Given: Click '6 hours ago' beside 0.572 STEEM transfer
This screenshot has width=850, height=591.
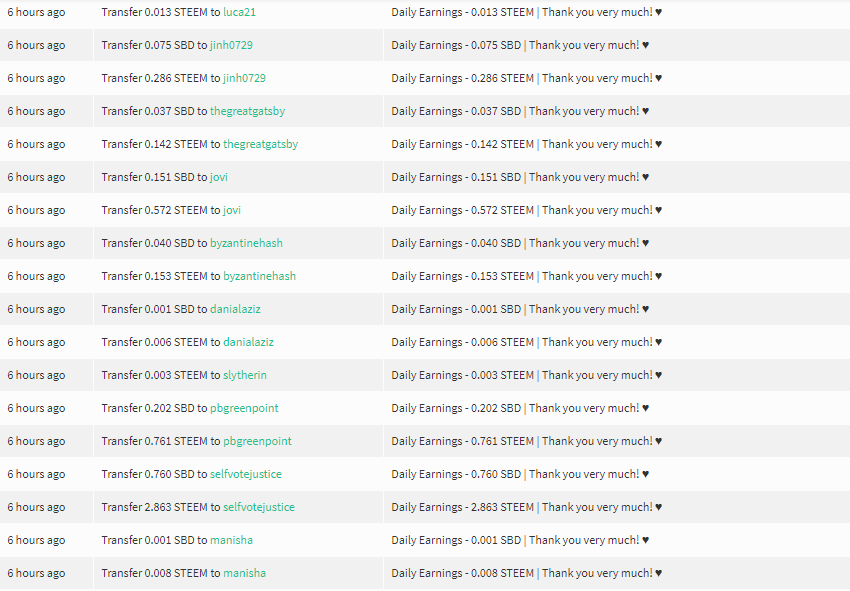Looking at the screenshot, I should click(x=36, y=210).
